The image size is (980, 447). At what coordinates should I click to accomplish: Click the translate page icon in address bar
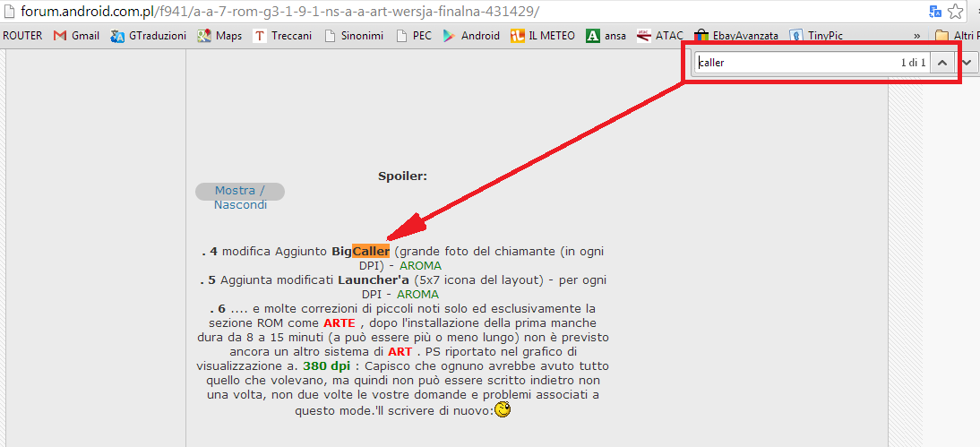pyautogui.click(x=935, y=12)
